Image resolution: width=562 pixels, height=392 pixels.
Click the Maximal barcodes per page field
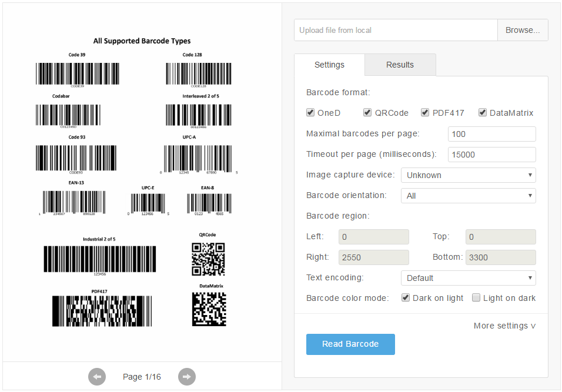[491, 134]
